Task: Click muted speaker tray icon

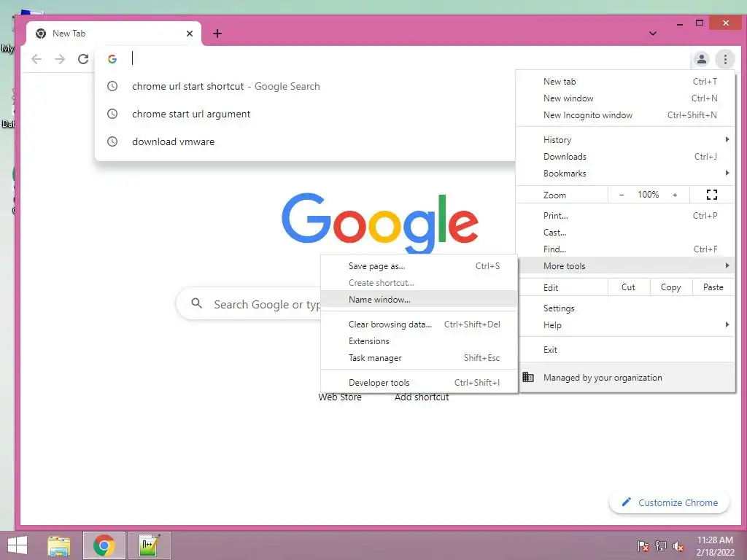Action: (678, 545)
